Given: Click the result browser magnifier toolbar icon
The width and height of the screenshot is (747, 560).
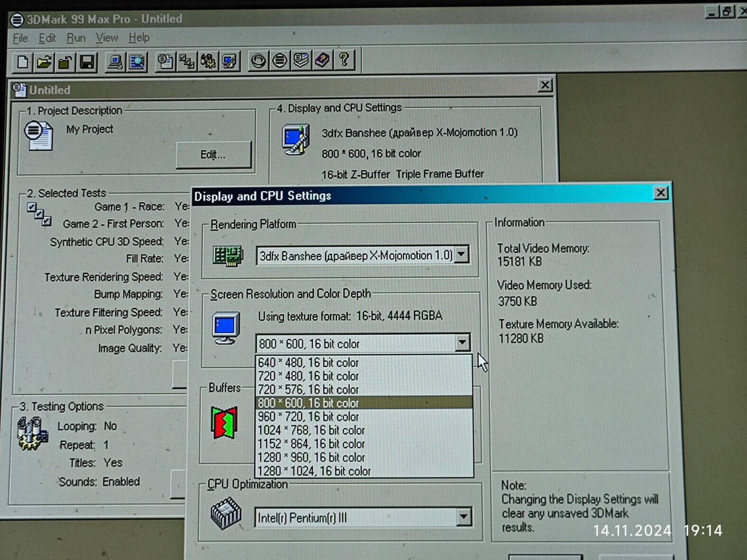Looking at the screenshot, I should (137, 62).
